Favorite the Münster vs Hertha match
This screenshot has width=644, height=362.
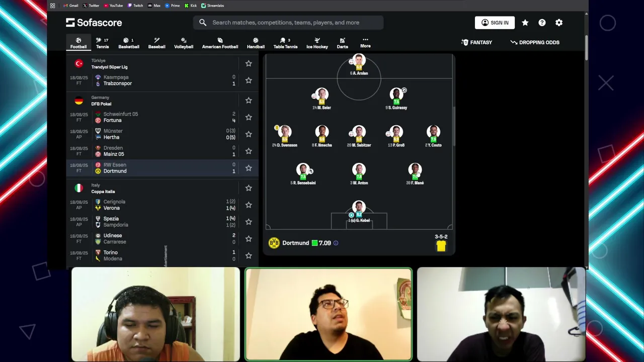(x=249, y=134)
